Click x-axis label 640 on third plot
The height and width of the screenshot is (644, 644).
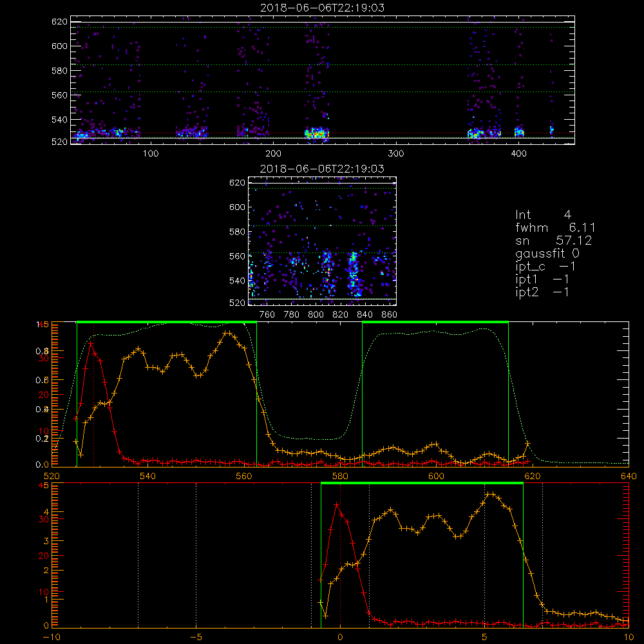[x=629, y=476]
